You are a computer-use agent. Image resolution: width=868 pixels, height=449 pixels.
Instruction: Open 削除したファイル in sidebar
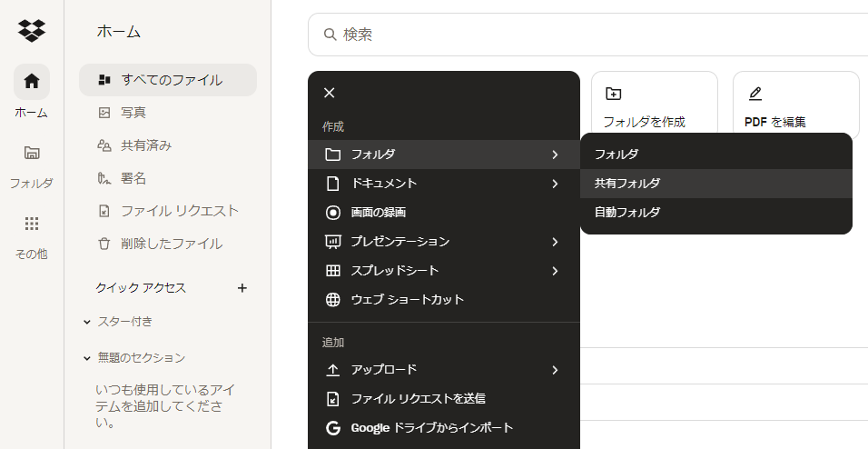click(171, 244)
